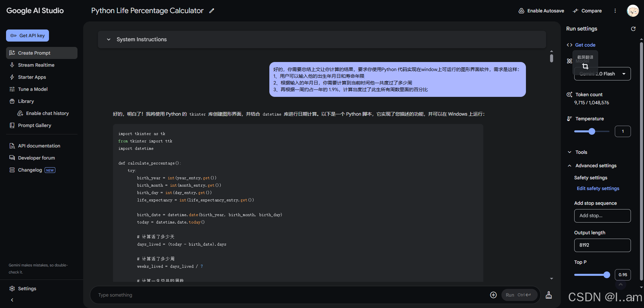
Task: Click the Get code link
Action: click(x=585, y=45)
